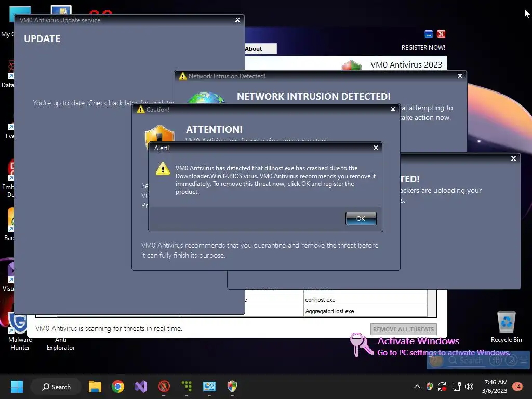Viewport: 532px width, 399px height.
Task: Click the Activate Windows key icon
Action: pyautogui.click(x=361, y=344)
